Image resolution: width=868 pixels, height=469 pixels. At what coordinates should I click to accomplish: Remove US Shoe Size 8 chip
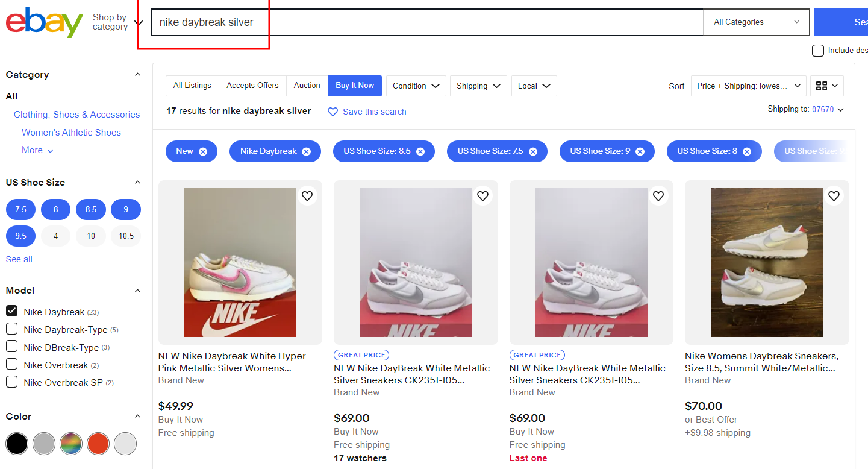[x=747, y=151]
